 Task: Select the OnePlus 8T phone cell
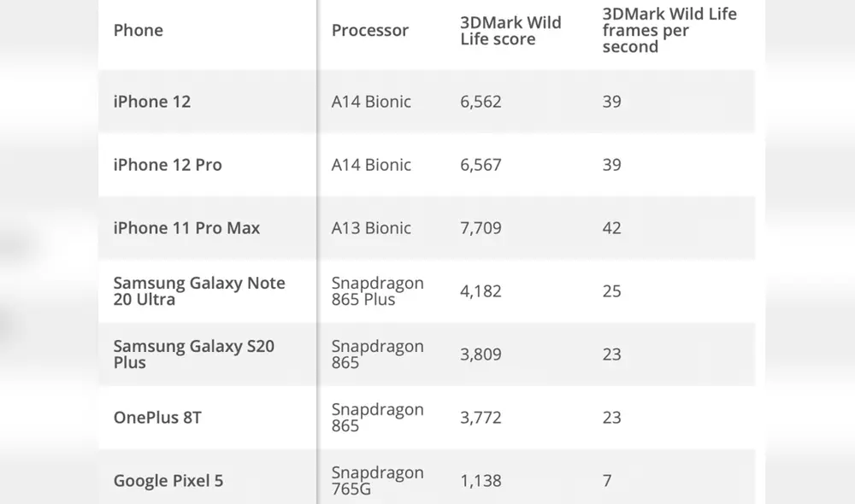[157, 418]
